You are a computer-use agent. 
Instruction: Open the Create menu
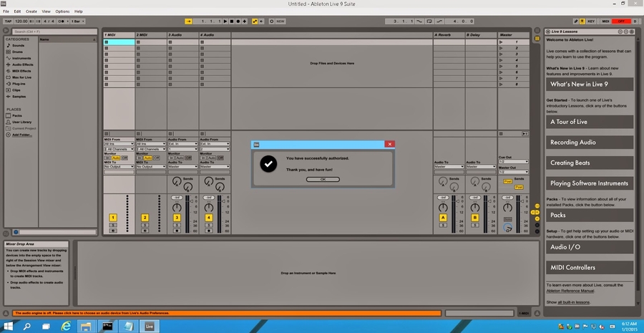(x=31, y=11)
